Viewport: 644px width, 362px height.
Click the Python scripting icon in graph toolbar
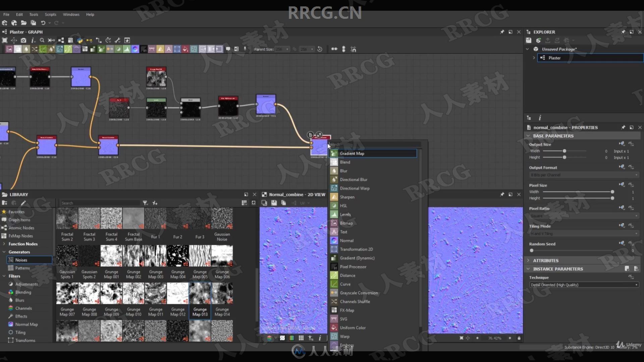80,40
